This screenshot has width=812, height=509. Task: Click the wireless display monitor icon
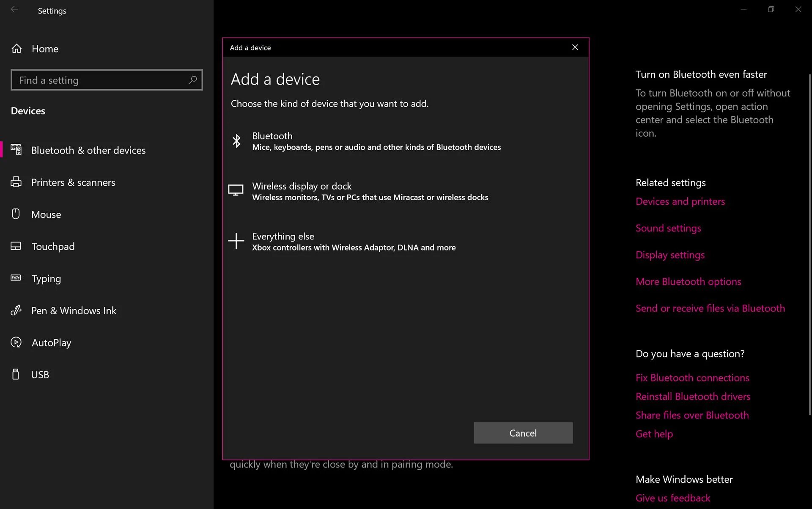(x=236, y=190)
